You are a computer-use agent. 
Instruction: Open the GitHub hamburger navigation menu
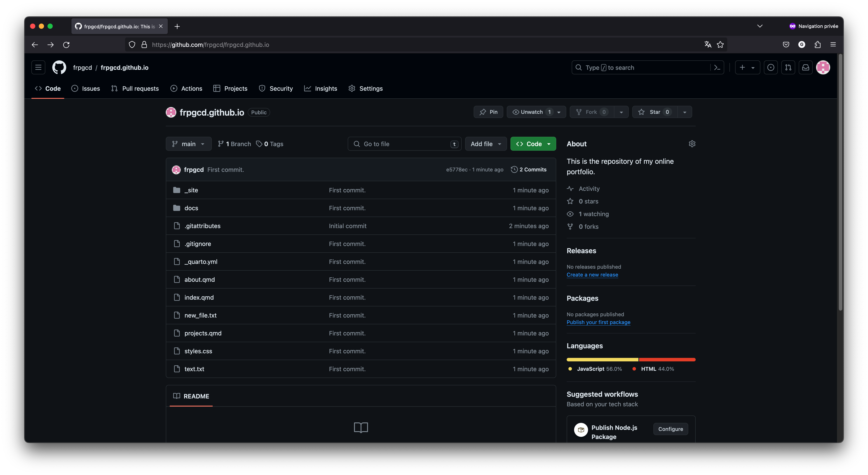click(38, 67)
